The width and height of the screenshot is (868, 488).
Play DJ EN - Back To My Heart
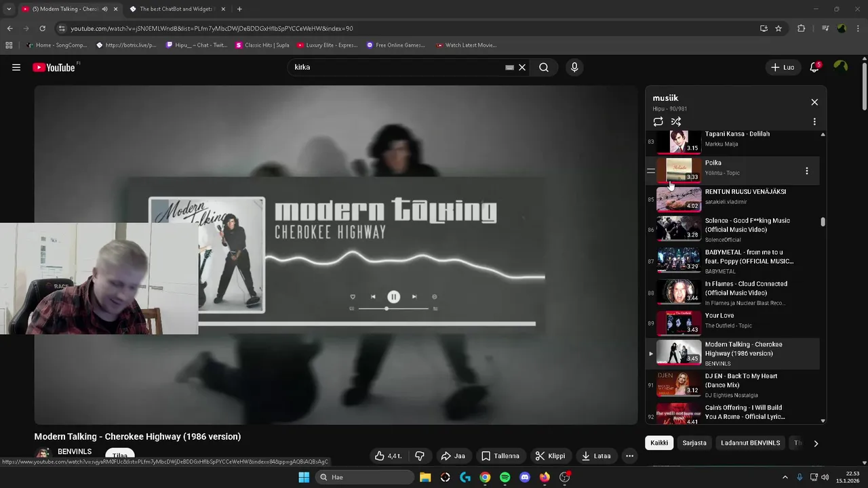tap(732, 385)
